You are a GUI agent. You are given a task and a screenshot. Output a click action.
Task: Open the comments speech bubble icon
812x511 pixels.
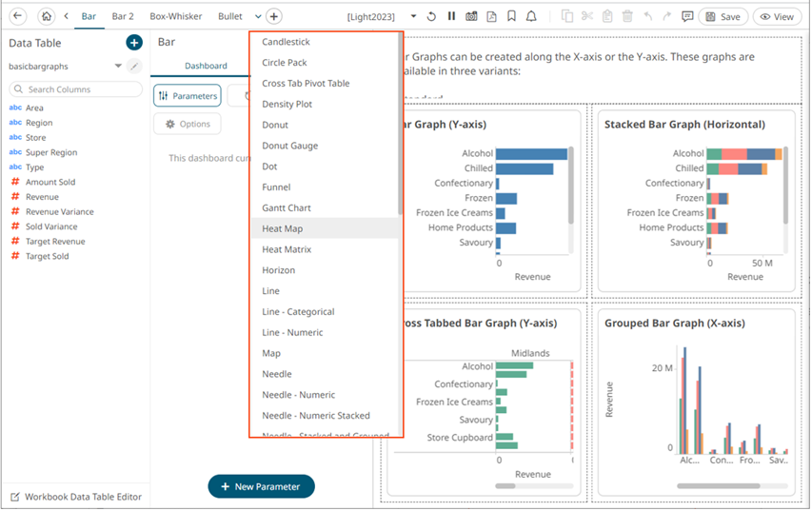pyautogui.click(x=687, y=17)
